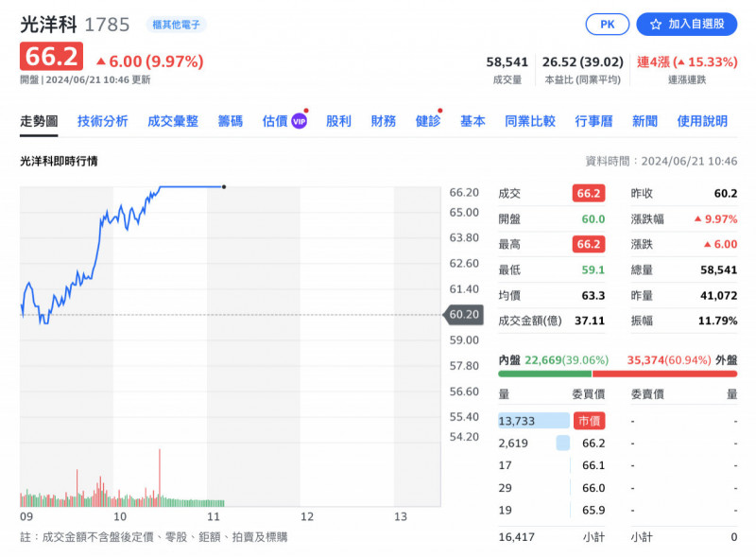View the 使用說明 tab
The image size is (756, 557).
pyautogui.click(x=702, y=121)
